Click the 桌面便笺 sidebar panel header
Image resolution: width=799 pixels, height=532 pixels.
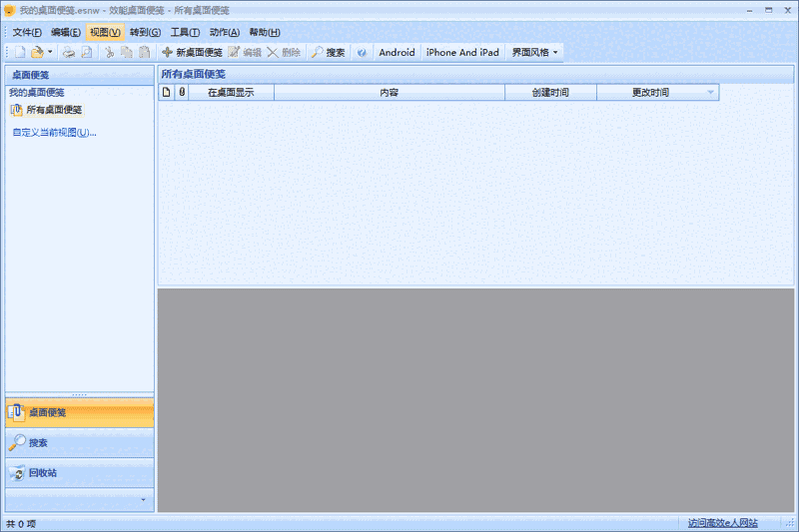pos(80,75)
